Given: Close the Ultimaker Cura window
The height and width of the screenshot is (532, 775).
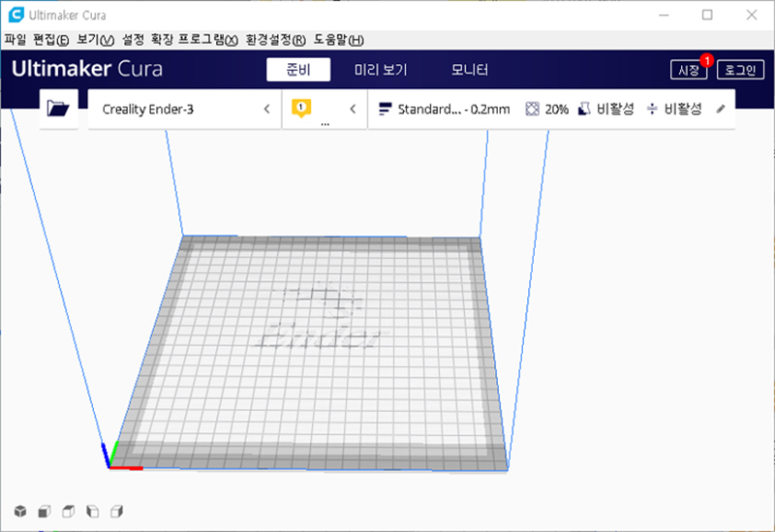Looking at the screenshot, I should tap(752, 15).
